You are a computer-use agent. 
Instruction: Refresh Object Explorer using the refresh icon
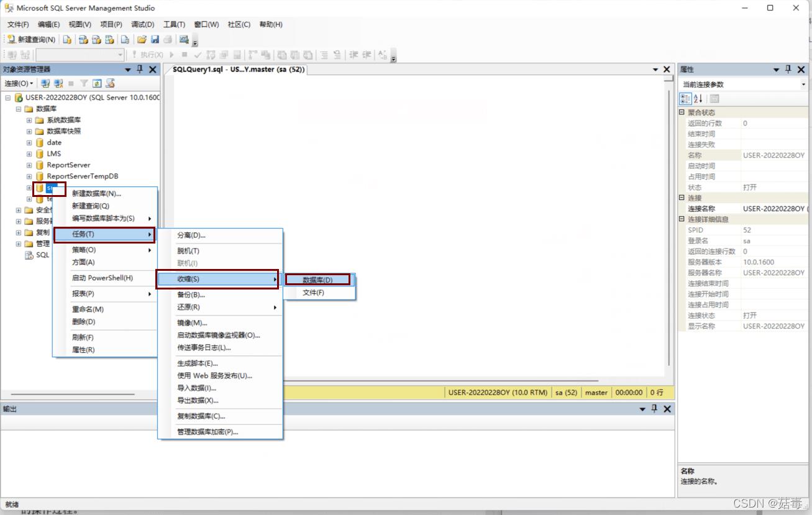pos(97,83)
